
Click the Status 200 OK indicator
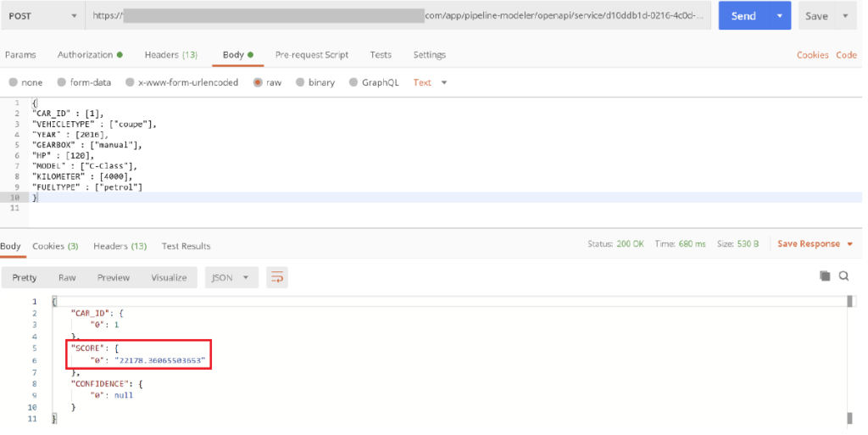(x=615, y=244)
